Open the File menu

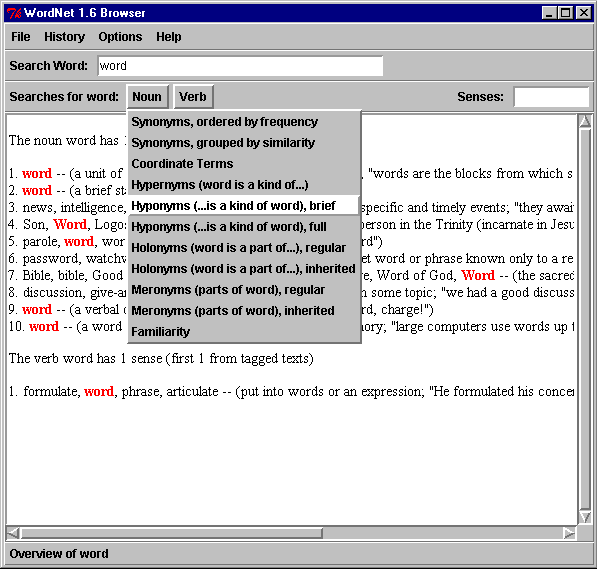21,37
